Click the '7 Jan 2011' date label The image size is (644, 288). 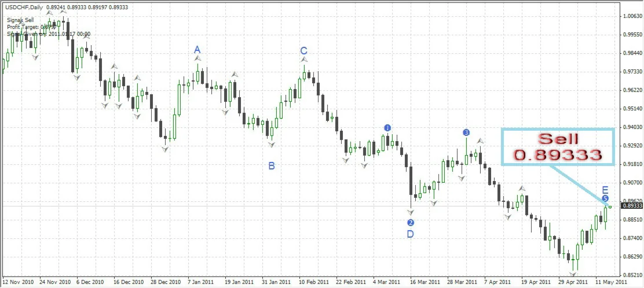201,282
